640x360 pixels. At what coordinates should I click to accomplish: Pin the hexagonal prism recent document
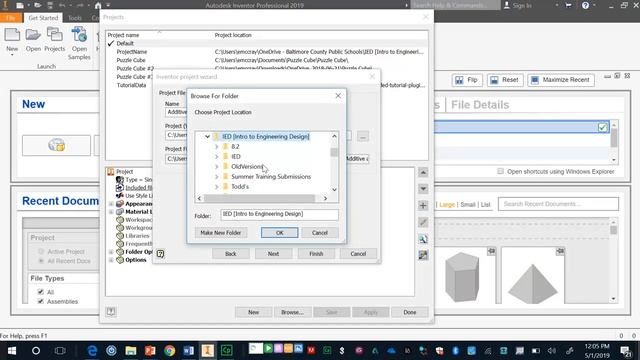(x=491, y=251)
